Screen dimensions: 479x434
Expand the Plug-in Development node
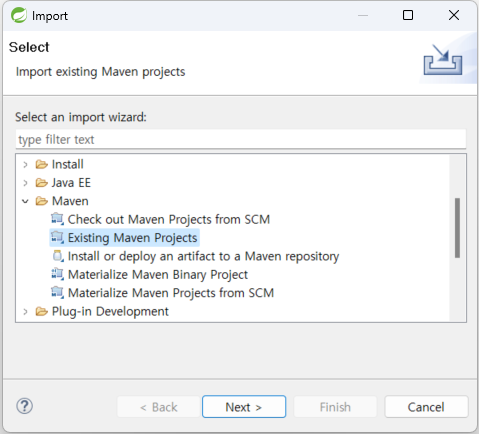pos(25,312)
